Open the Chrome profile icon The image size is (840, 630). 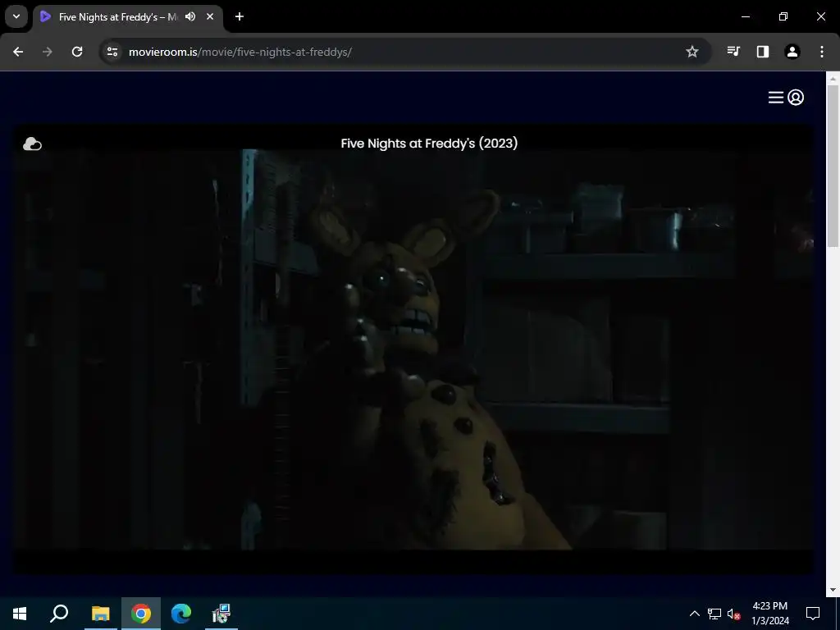[792, 52]
